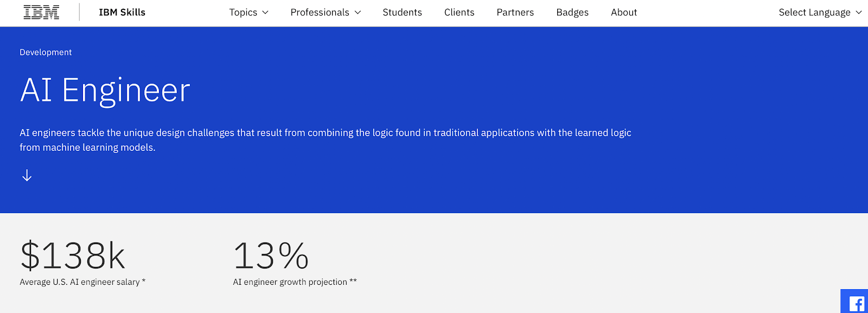This screenshot has width=868, height=313.
Task: Click the down arrow scroll icon
Action: [27, 175]
